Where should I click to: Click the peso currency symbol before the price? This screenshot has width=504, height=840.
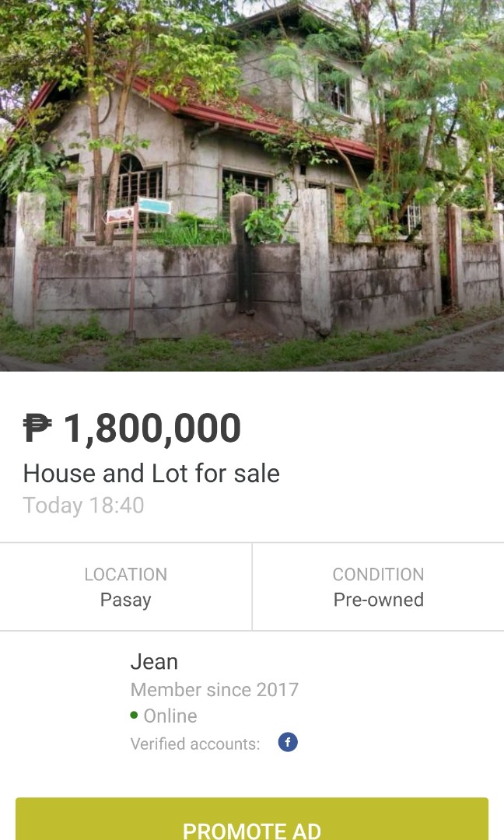point(39,426)
